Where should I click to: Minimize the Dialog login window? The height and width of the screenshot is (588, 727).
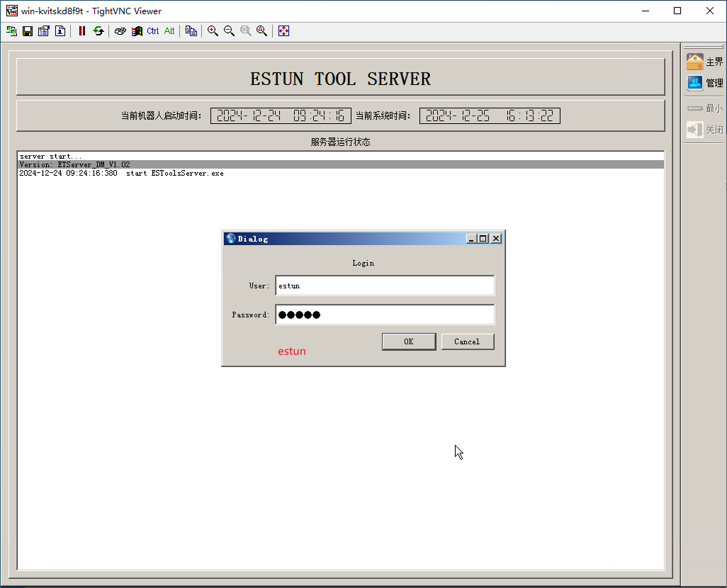pos(471,238)
